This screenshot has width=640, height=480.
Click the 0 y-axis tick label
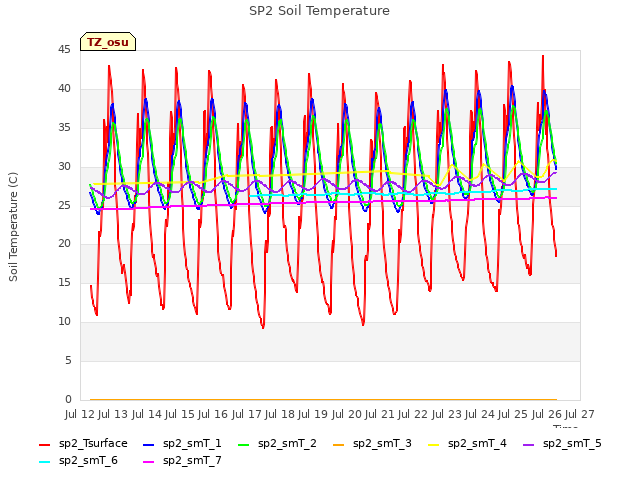(x=68, y=399)
